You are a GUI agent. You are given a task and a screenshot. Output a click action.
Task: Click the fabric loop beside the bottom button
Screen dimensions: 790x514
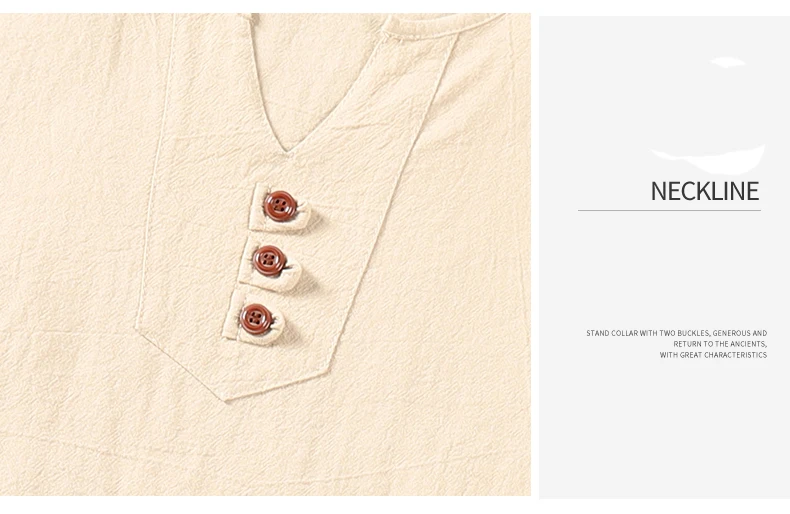[277, 330]
